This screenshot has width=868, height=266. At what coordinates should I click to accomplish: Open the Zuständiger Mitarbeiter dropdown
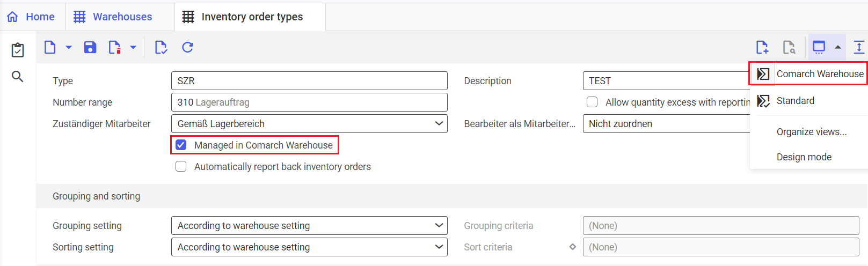click(x=309, y=123)
